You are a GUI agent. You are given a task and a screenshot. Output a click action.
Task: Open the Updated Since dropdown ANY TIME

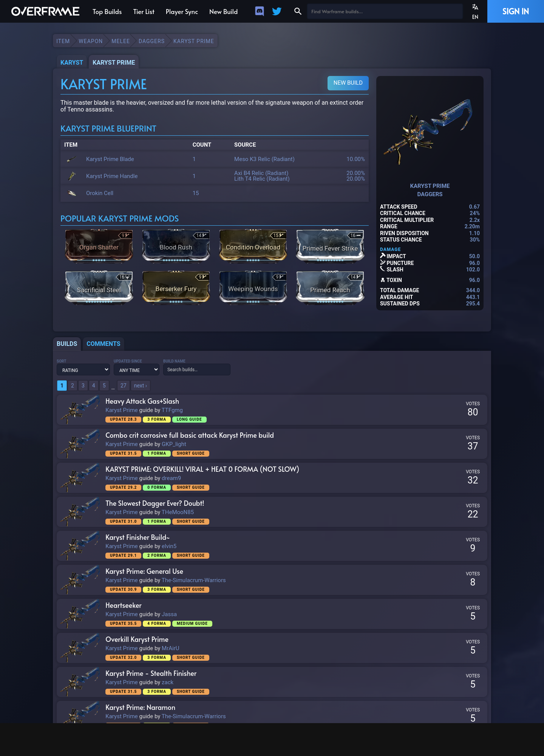point(136,370)
